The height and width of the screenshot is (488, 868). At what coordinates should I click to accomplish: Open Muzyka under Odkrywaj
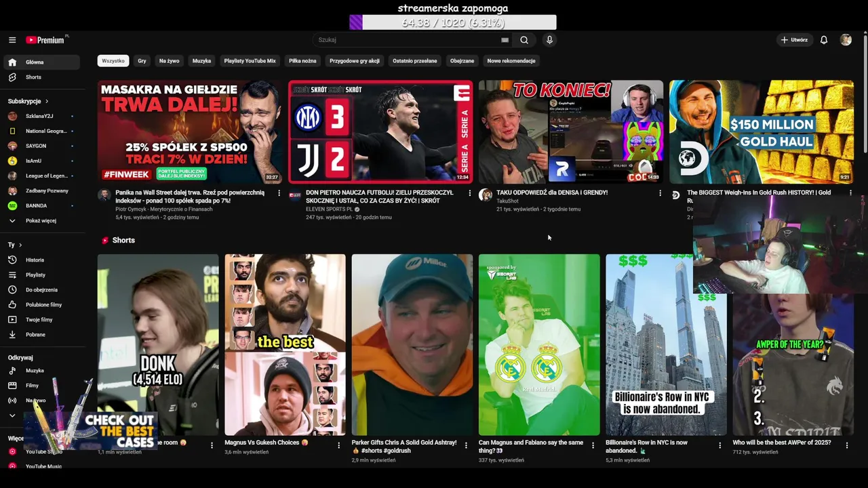click(x=41, y=371)
